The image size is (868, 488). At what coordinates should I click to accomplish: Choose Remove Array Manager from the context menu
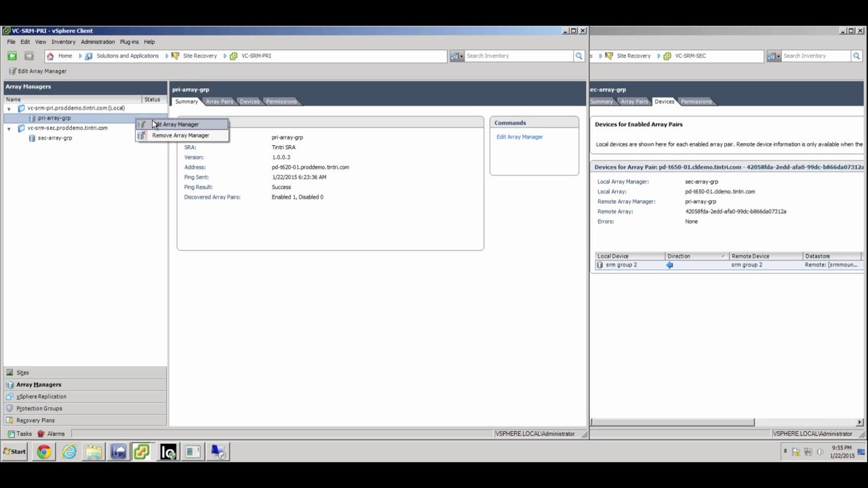click(x=182, y=136)
